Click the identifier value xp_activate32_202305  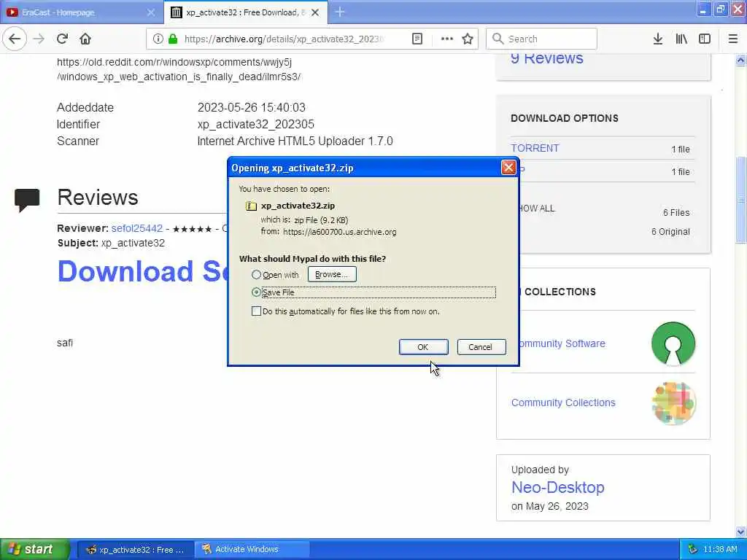click(256, 124)
